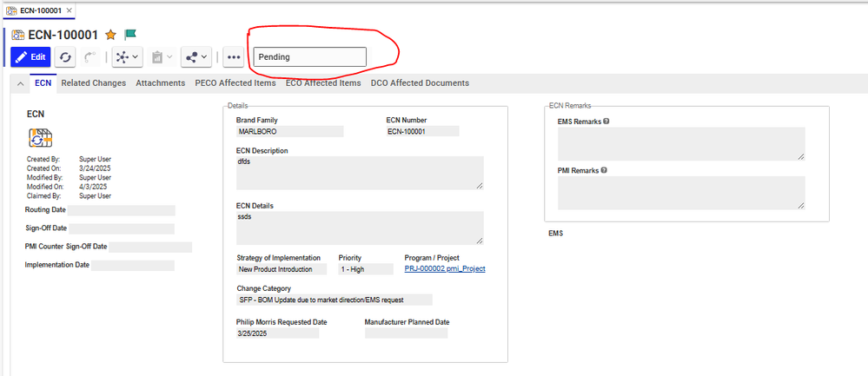This screenshot has height=376, width=868.
Task: Open the clipboard dropdown menu
Action: tap(162, 57)
